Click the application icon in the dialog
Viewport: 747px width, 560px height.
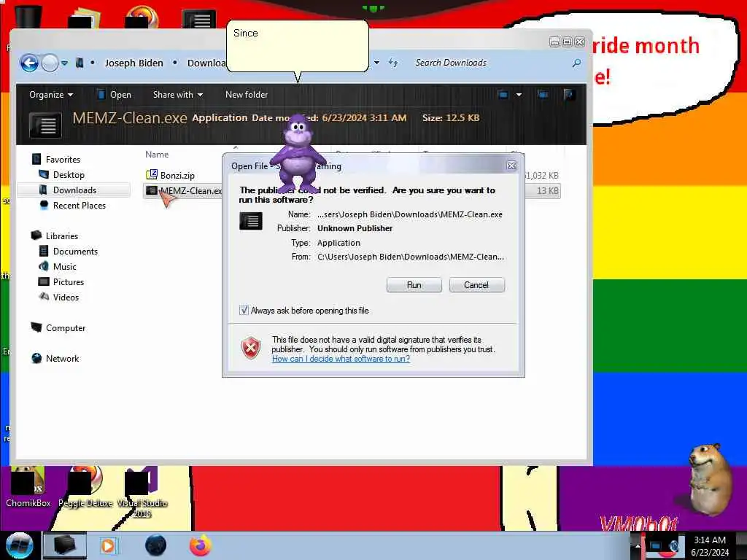click(x=251, y=222)
